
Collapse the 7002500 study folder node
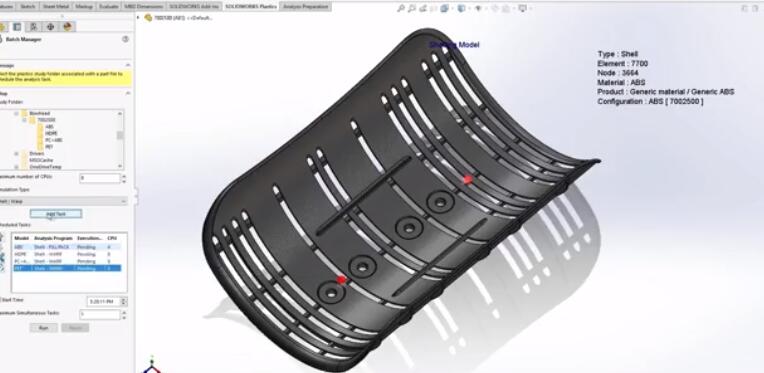tap(24, 120)
